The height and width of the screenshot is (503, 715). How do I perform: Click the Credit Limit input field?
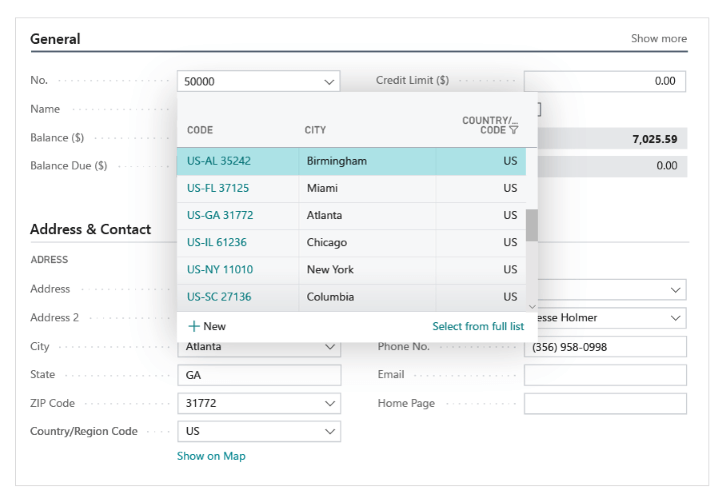click(605, 81)
